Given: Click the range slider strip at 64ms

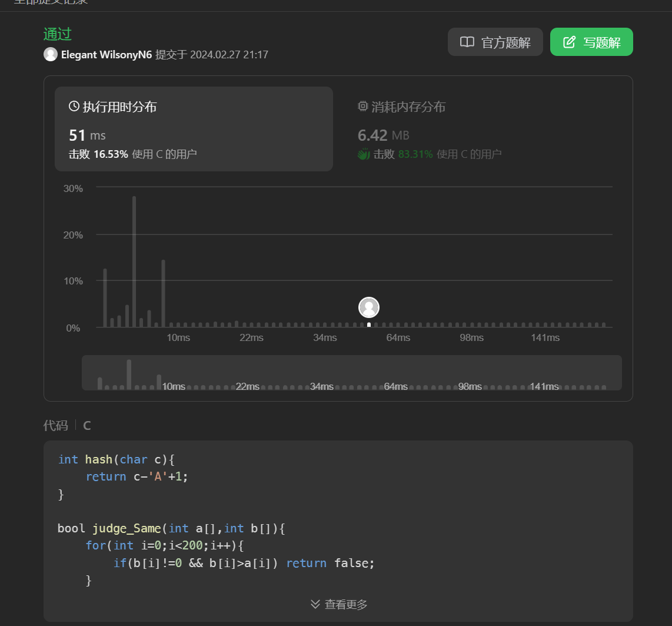Looking at the screenshot, I should (x=395, y=386).
